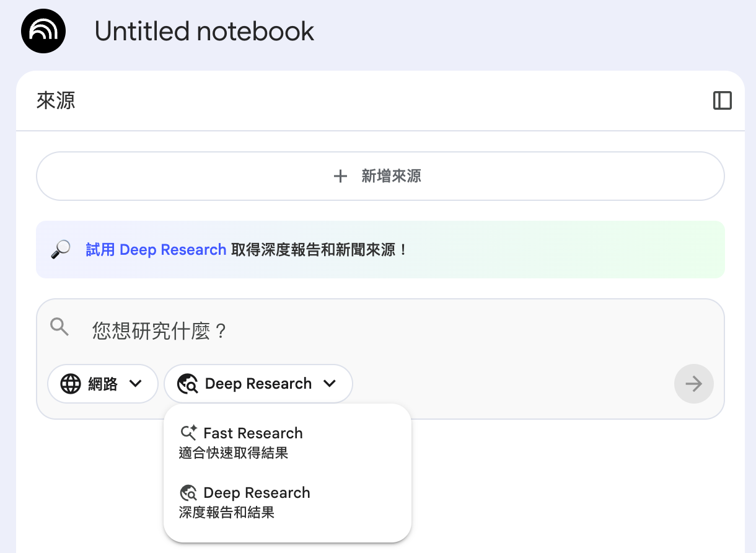Click the NotebookLM logo icon
This screenshot has width=756, height=553.
click(x=43, y=30)
